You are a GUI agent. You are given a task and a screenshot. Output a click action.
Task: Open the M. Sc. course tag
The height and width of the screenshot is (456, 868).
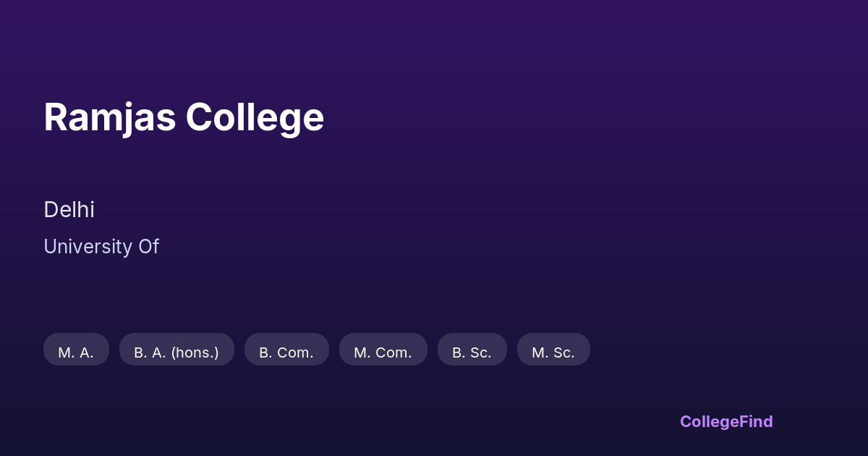pos(553,352)
